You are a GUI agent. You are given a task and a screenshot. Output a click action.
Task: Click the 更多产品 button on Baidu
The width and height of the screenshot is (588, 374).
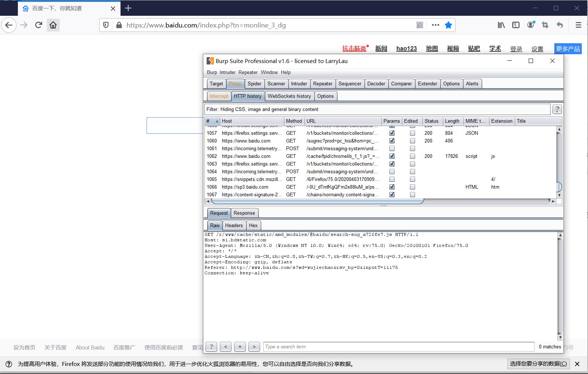(568, 49)
